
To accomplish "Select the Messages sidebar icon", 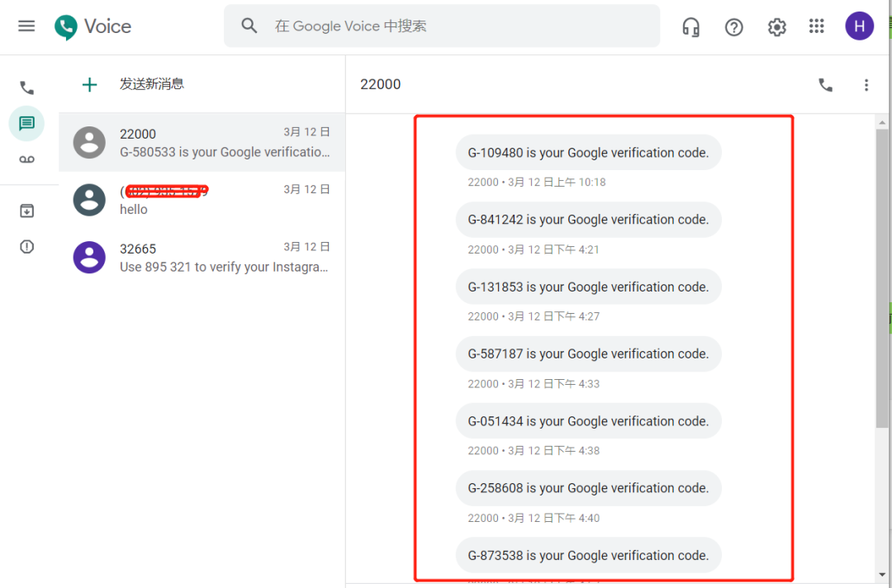I will pos(26,124).
